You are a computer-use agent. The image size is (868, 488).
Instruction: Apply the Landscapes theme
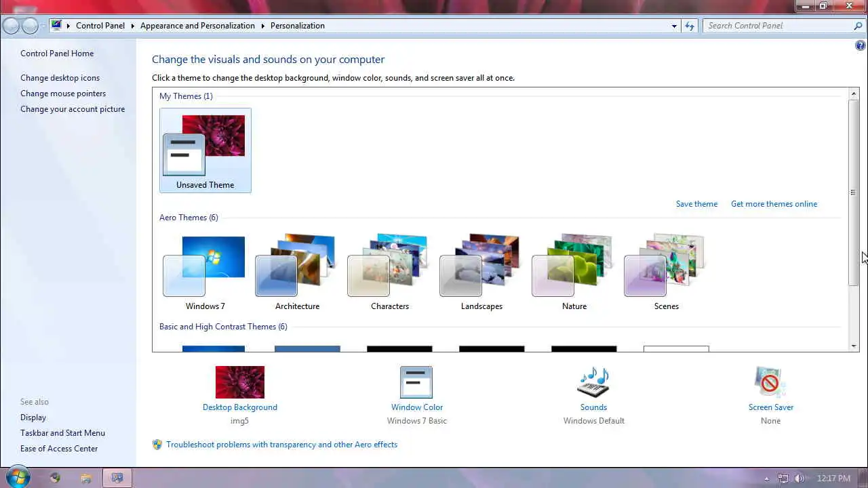coord(481,272)
